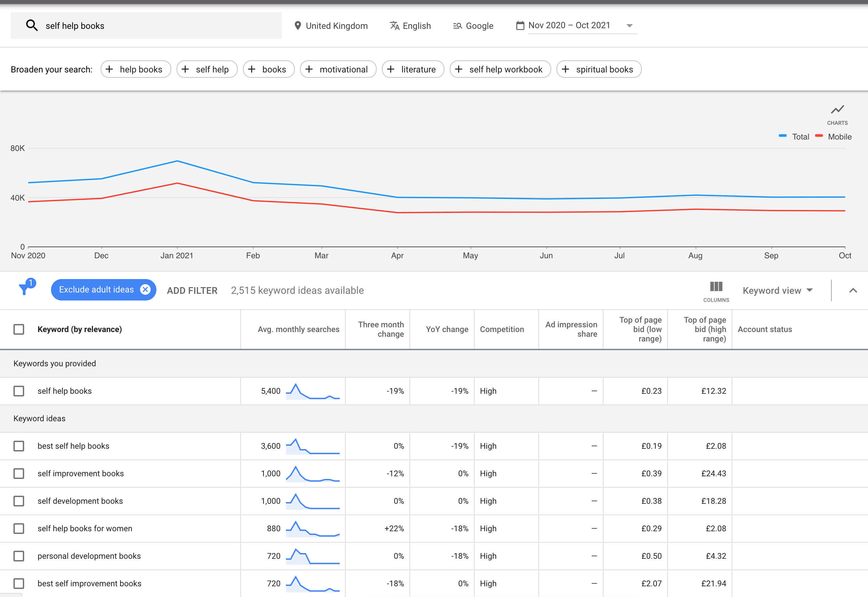Click the United Kingdom location pin
The height and width of the screenshot is (597, 868).
[298, 25]
